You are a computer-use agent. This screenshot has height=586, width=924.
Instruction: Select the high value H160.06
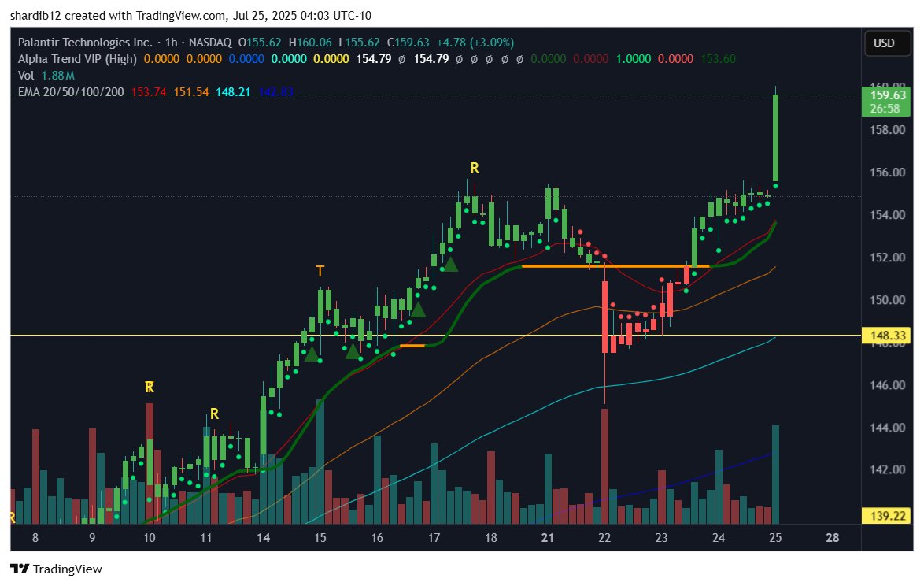click(x=310, y=43)
